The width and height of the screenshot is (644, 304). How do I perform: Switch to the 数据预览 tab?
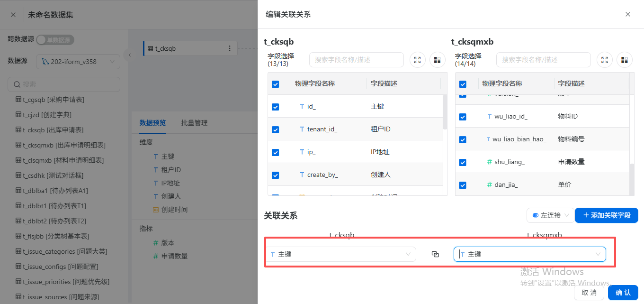pos(152,123)
